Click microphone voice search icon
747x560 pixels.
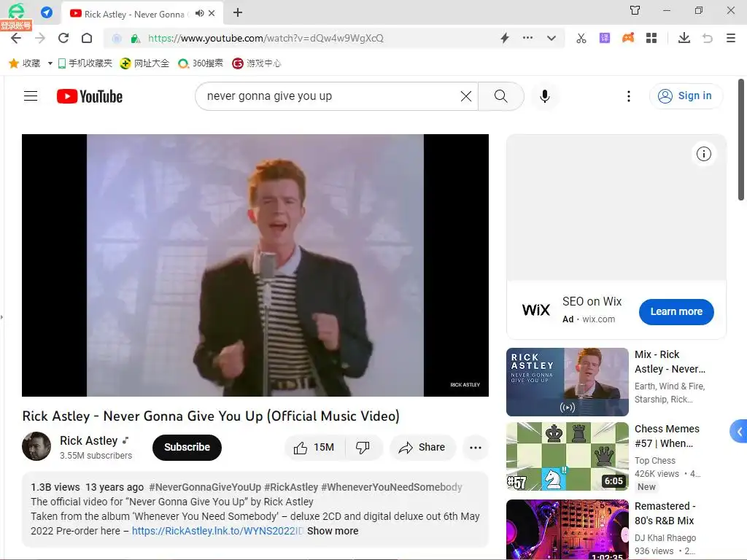tap(545, 96)
